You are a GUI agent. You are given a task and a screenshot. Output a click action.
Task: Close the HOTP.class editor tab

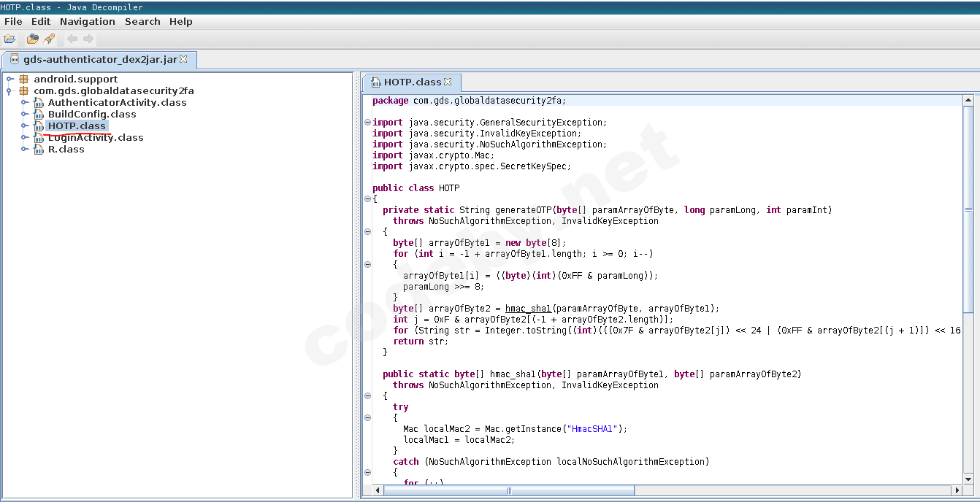448,82
